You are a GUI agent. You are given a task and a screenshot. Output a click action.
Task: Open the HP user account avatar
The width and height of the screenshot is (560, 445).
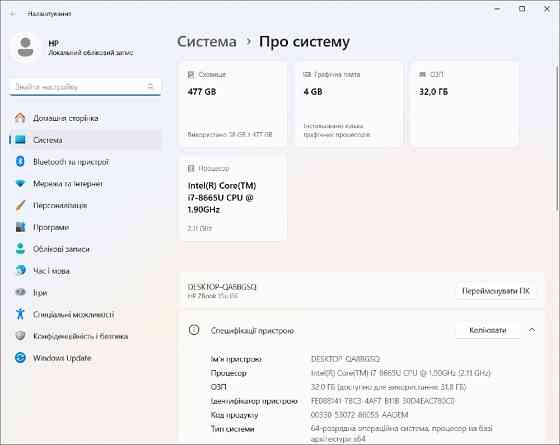[25, 47]
